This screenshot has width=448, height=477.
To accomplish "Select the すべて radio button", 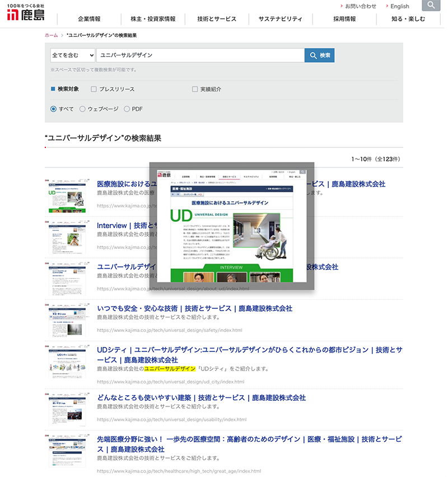I will [x=54, y=110].
